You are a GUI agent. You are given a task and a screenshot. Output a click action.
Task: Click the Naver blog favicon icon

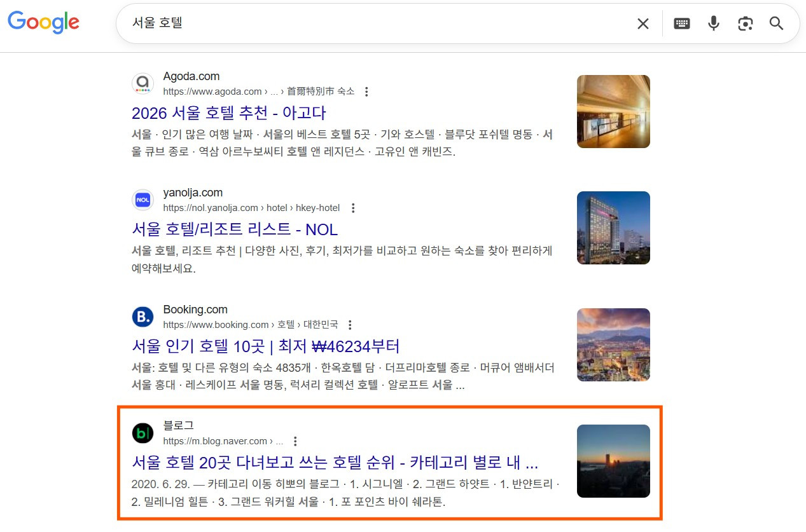[142, 433]
